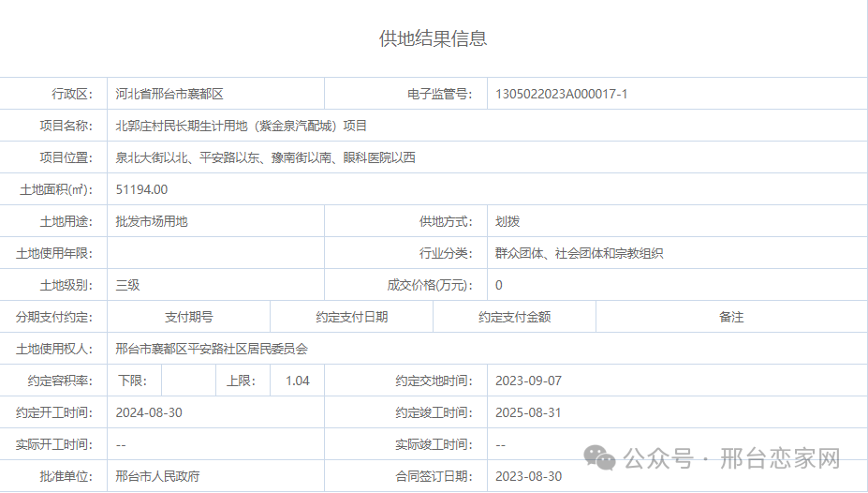Click the label 项目位置
The width and height of the screenshot is (868, 493).
coord(66,157)
